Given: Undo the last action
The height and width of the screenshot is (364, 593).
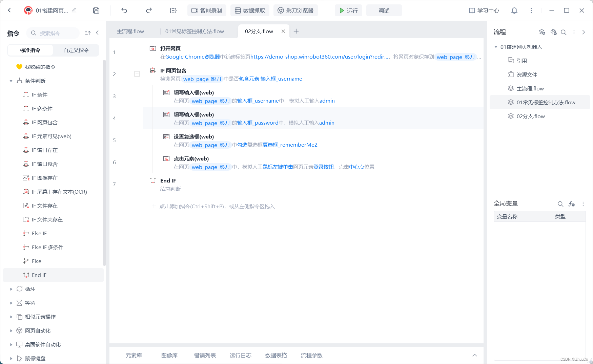Looking at the screenshot, I should point(124,10).
